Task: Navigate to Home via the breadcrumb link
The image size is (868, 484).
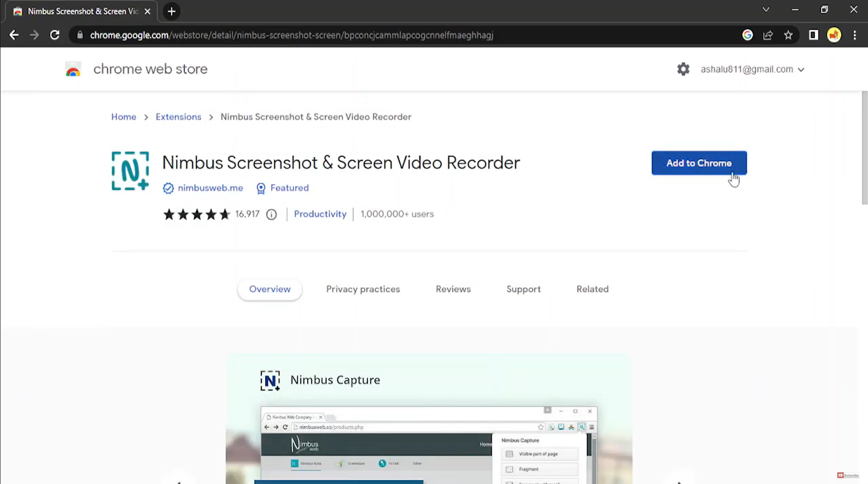Action: coord(123,117)
